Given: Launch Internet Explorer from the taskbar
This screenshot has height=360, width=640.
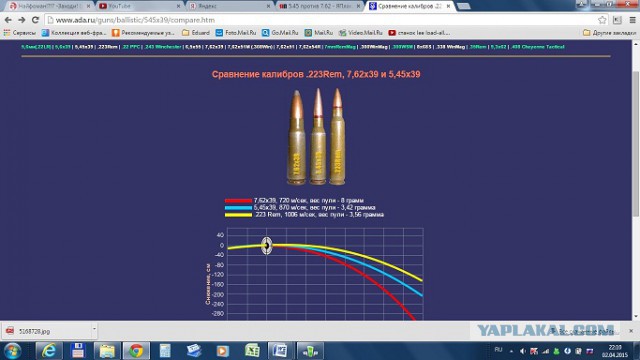Looking at the screenshot, I should pos(49,351).
